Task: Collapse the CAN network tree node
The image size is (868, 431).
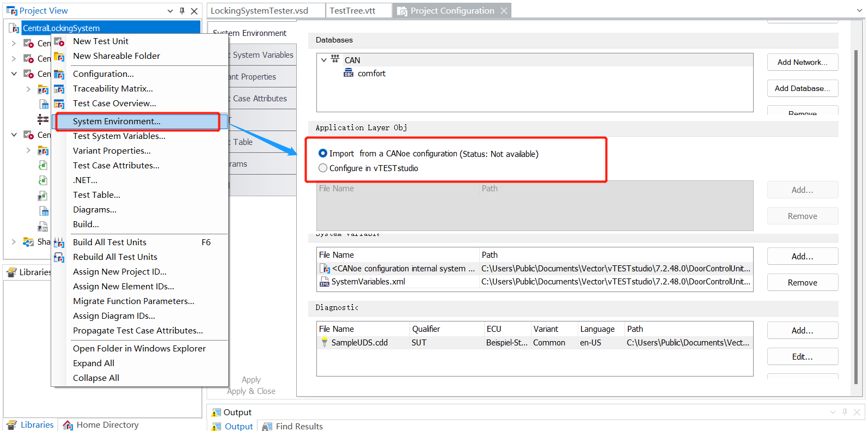Action: [324, 60]
